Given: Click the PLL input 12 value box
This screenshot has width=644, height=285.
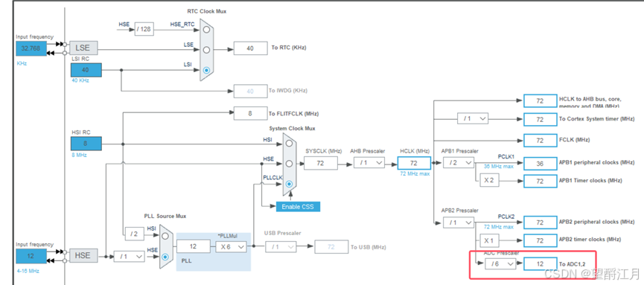Looking at the screenshot, I should 194,246.
